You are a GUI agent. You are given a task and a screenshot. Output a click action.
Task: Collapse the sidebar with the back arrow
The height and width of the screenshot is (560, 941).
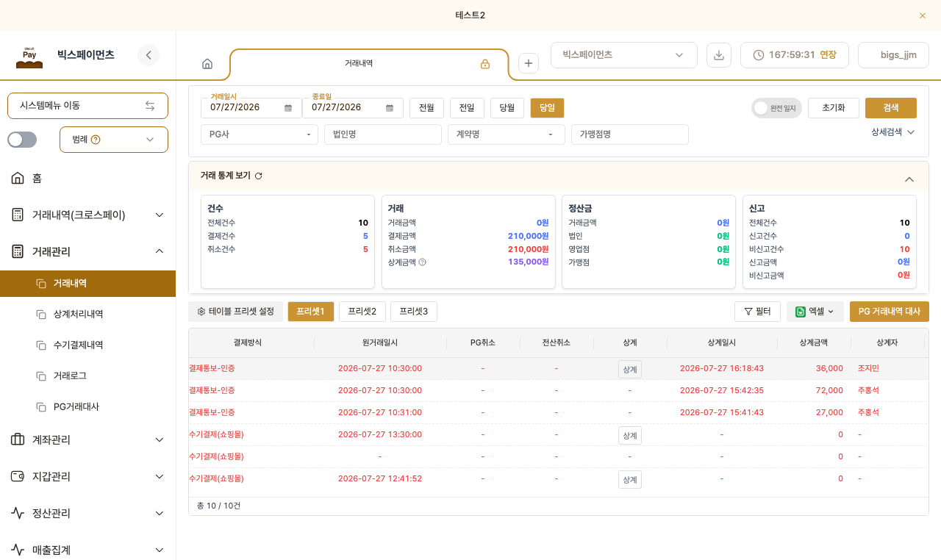tap(149, 55)
